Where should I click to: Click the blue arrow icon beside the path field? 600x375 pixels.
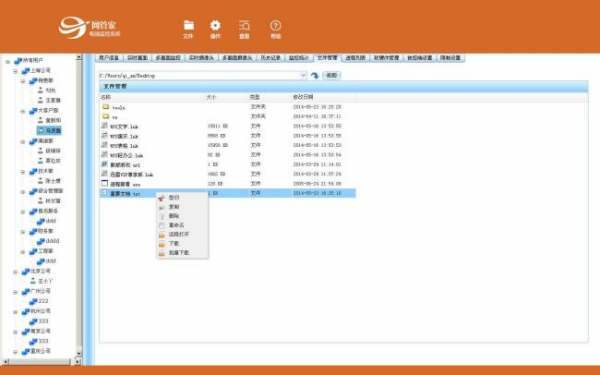(x=315, y=75)
